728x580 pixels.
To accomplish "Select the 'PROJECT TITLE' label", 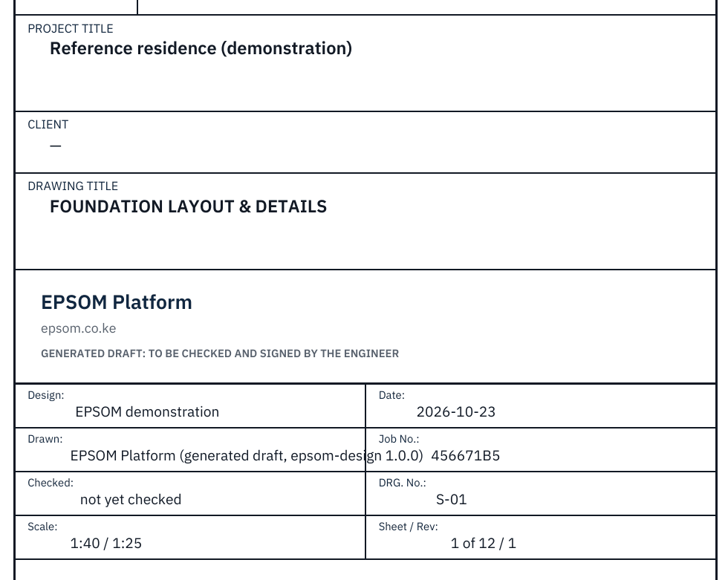I will [70, 29].
